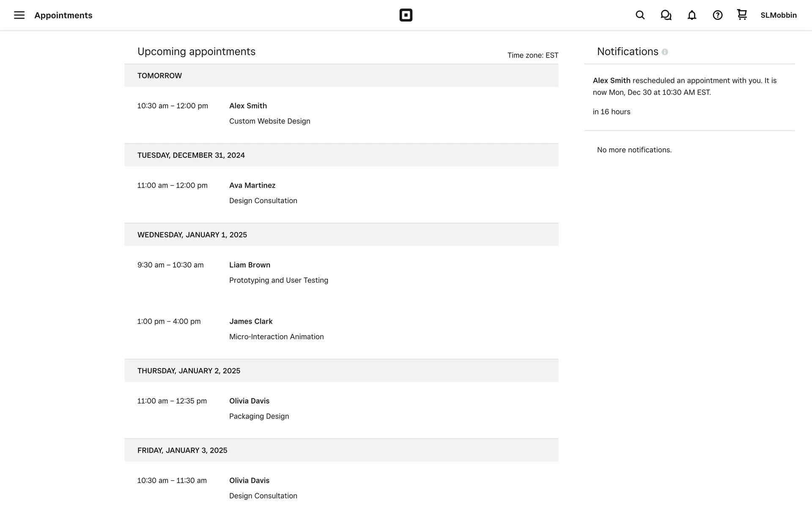Open Olivia Davis's Packaging Design appointment
Screen dimensions: 812x508
click(259, 409)
